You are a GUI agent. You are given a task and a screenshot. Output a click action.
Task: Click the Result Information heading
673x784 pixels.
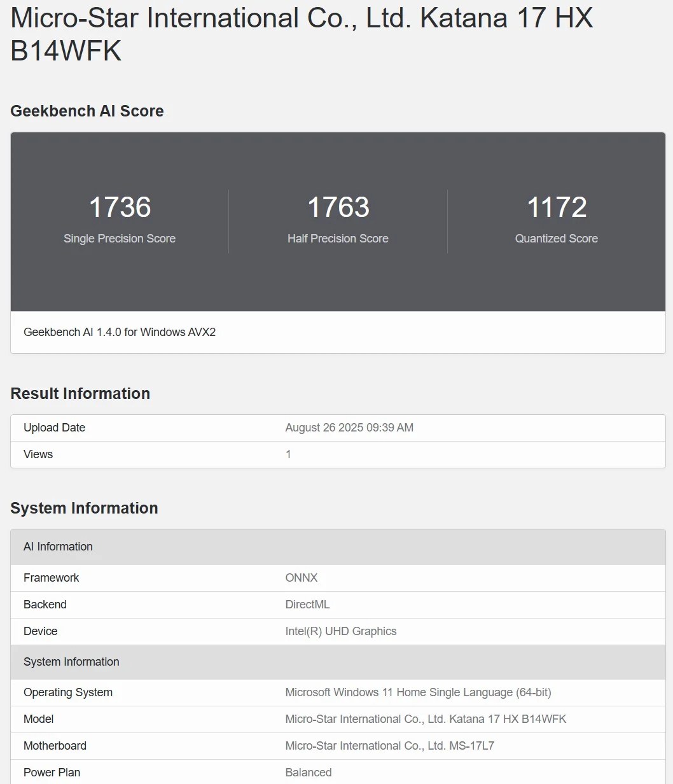(x=80, y=393)
